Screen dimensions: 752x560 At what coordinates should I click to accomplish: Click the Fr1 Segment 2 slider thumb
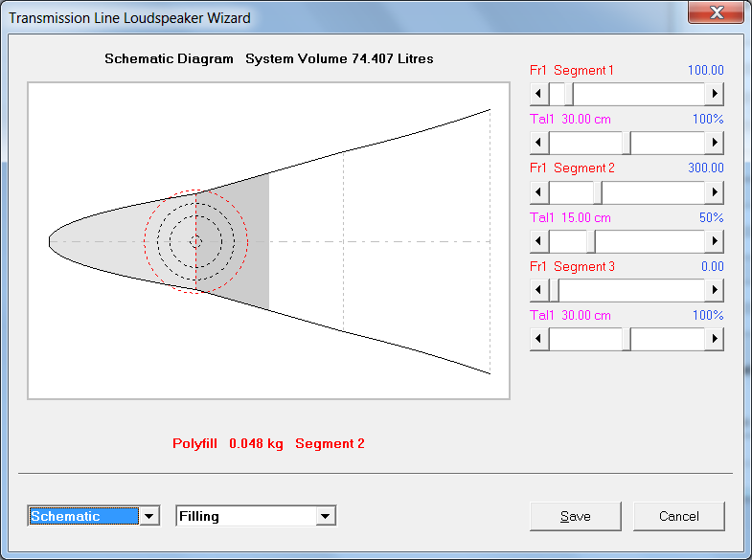pyautogui.click(x=598, y=191)
